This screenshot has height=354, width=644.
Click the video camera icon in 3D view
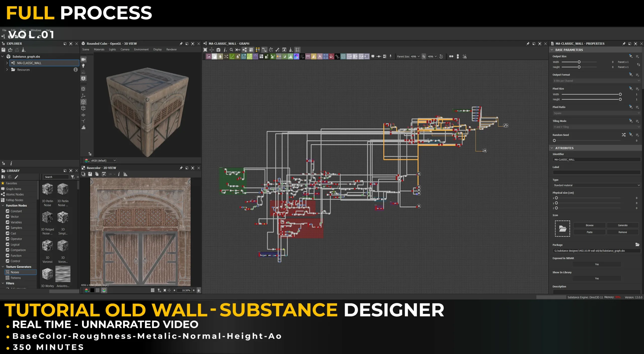click(x=83, y=59)
